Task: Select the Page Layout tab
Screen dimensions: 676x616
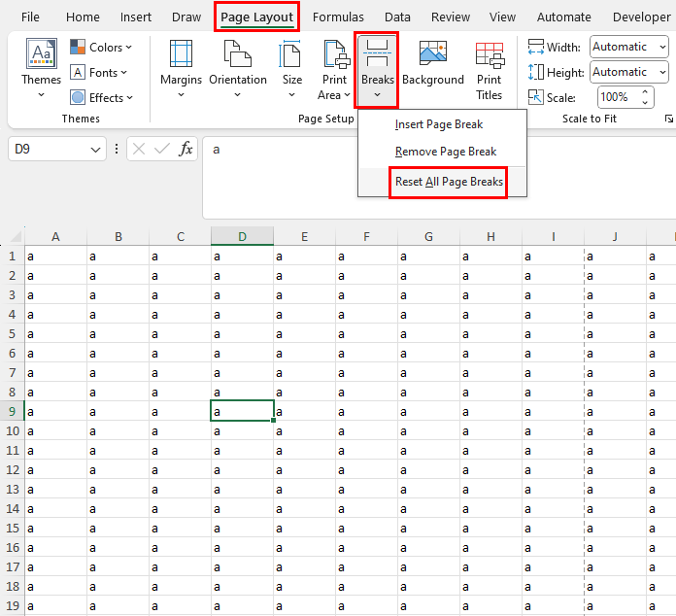Action: (x=257, y=17)
